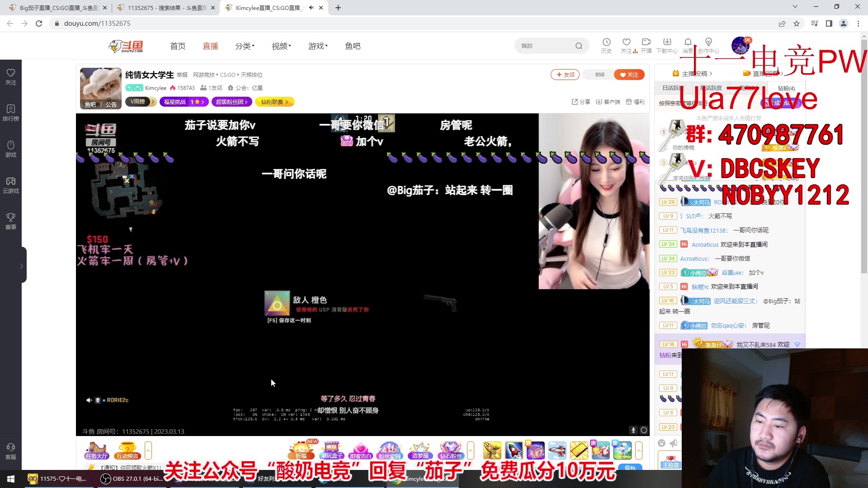Open the 钻石粉丝 diamond icon
The width and height of the screenshot is (868, 488).
click(x=451, y=450)
